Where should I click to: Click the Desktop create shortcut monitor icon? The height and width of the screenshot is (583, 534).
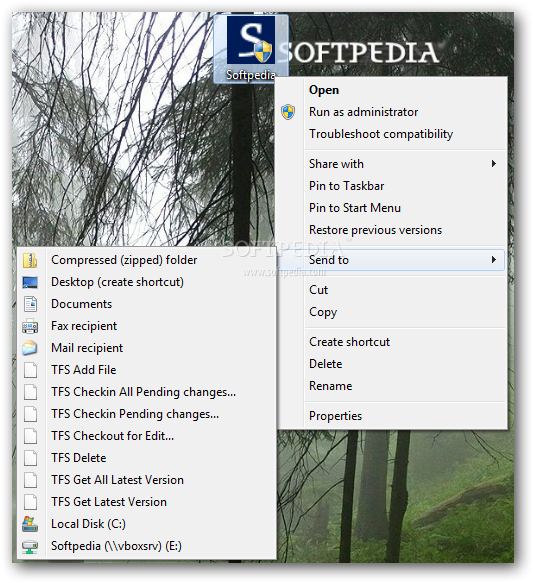pyautogui.click(x=30, y=282)
